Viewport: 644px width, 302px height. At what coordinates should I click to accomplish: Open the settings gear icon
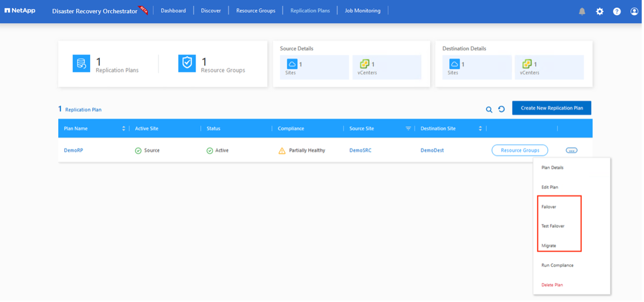pos(599,12)
